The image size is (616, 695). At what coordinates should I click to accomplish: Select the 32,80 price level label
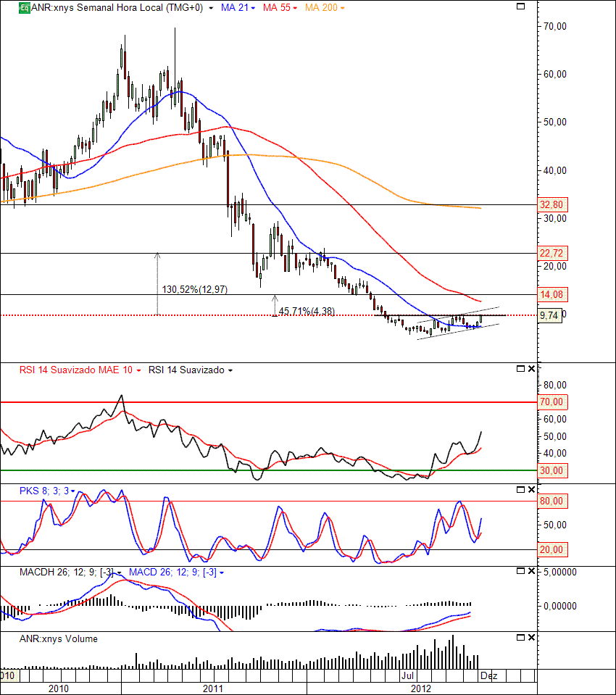(552, 205)
